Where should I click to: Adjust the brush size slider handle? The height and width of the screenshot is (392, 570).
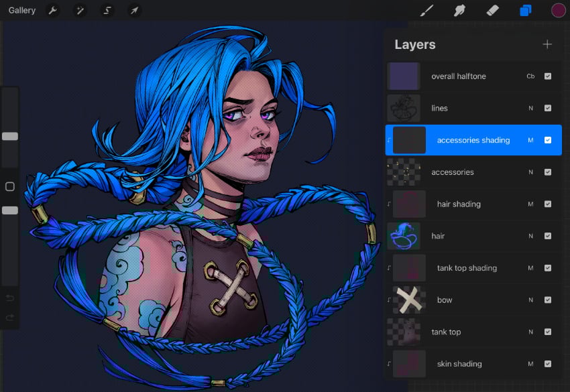[x=10, y=136]
